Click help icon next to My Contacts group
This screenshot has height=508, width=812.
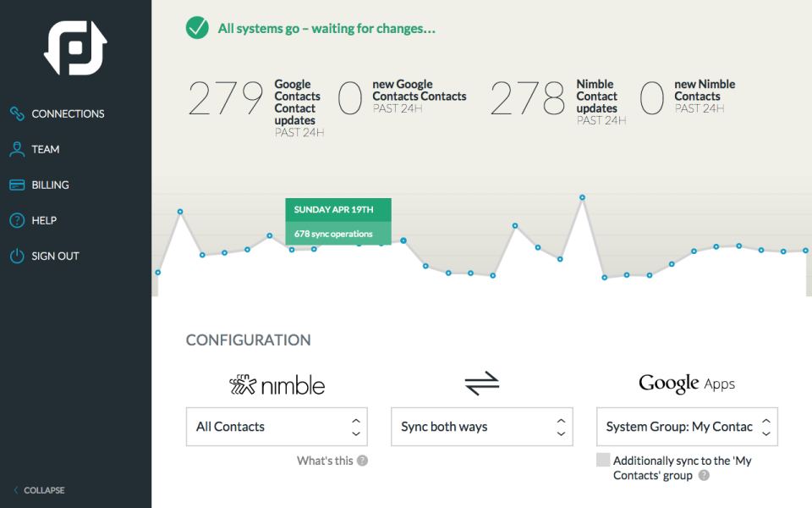704,475
